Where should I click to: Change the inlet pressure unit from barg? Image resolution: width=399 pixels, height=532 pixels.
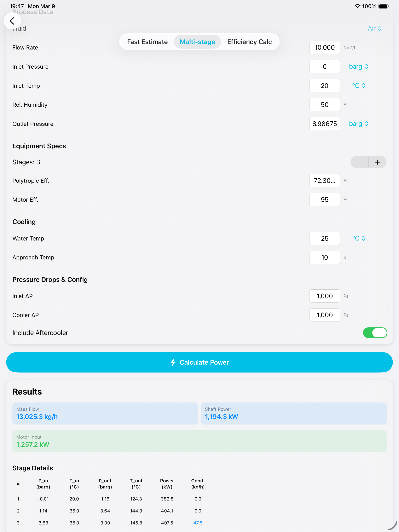tap(358, 67)
